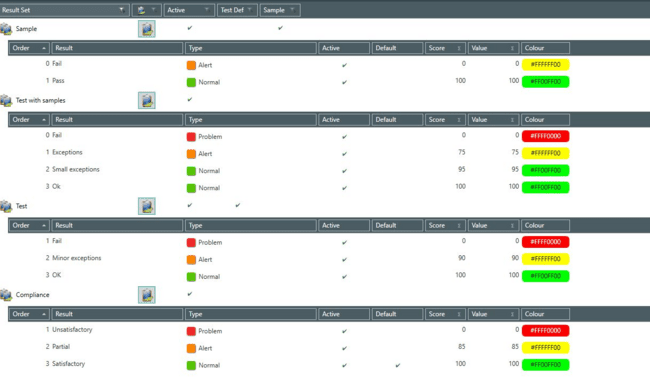Select the Test with samples result set name
The width and height of the screenshot is (650, 391).
[41, 101]
